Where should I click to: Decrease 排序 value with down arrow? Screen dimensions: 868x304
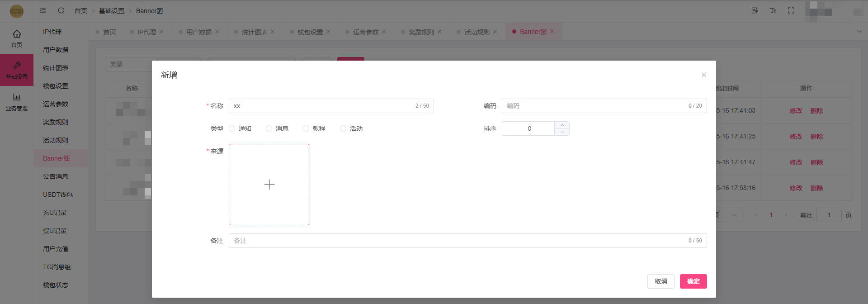click(x=561, y=132)
